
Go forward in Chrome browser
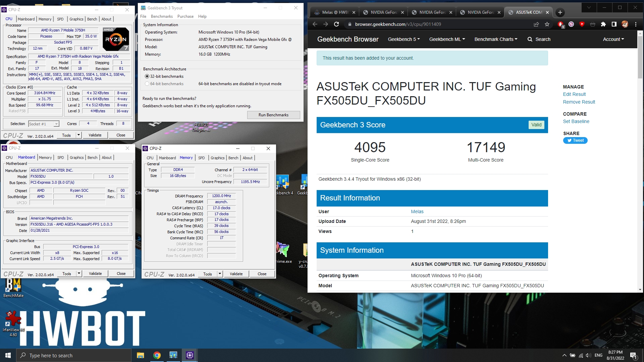(x=325, y=24)
